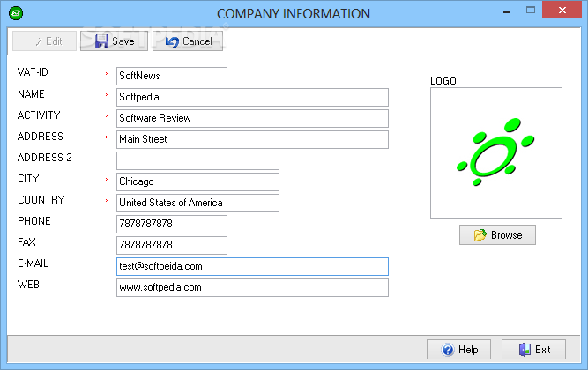The image size is (588, 370).
Task: Minimize the Company Information window
Action: (507, 11)
